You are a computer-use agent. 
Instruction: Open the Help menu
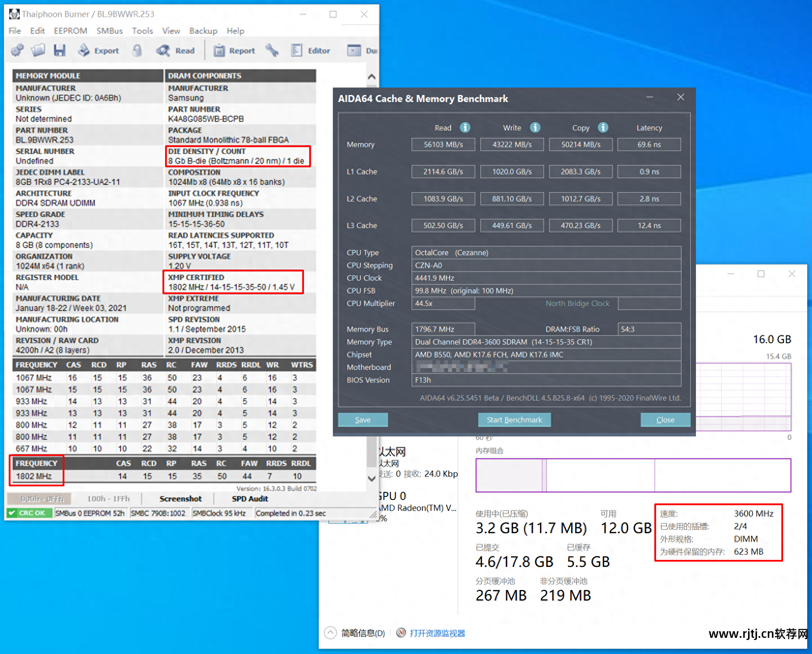[235, 31]
